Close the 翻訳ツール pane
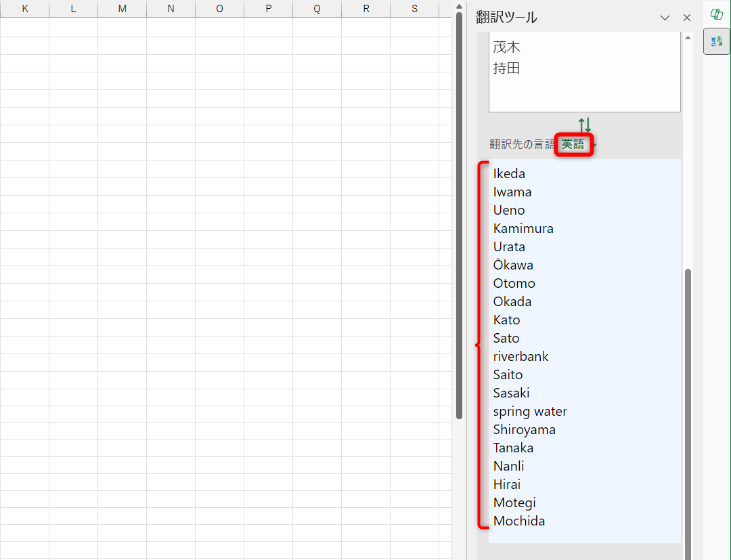The height and width of the screenshot is (560, 731). click(x=687, y=18)
